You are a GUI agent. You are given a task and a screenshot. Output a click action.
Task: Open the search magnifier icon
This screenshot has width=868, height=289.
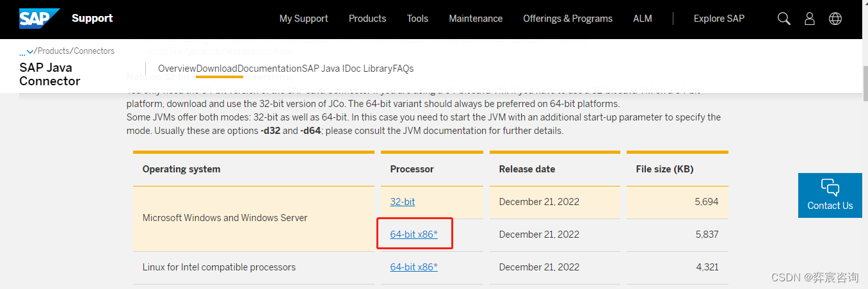(x=784, y=19)
